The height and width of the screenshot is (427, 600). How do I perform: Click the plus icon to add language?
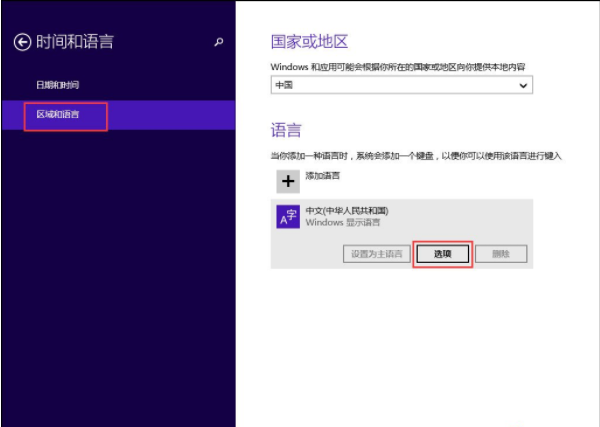pos(288,181)
